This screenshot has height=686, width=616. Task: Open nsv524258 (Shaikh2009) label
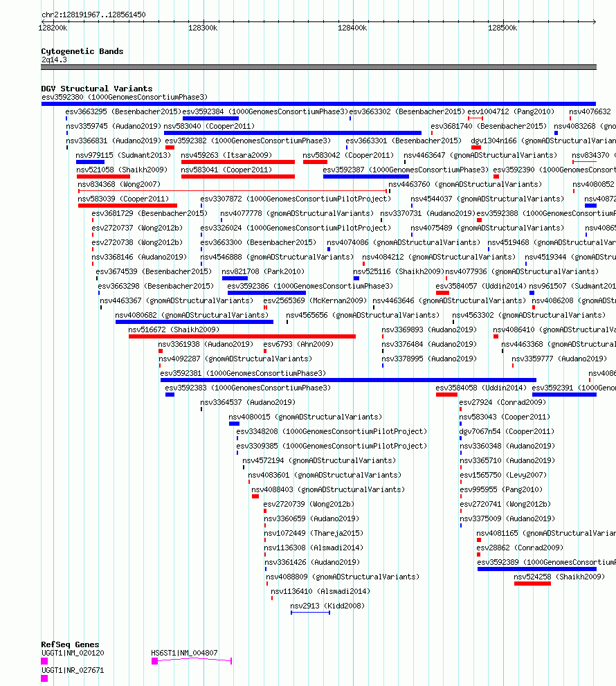[x=559, y=577]
